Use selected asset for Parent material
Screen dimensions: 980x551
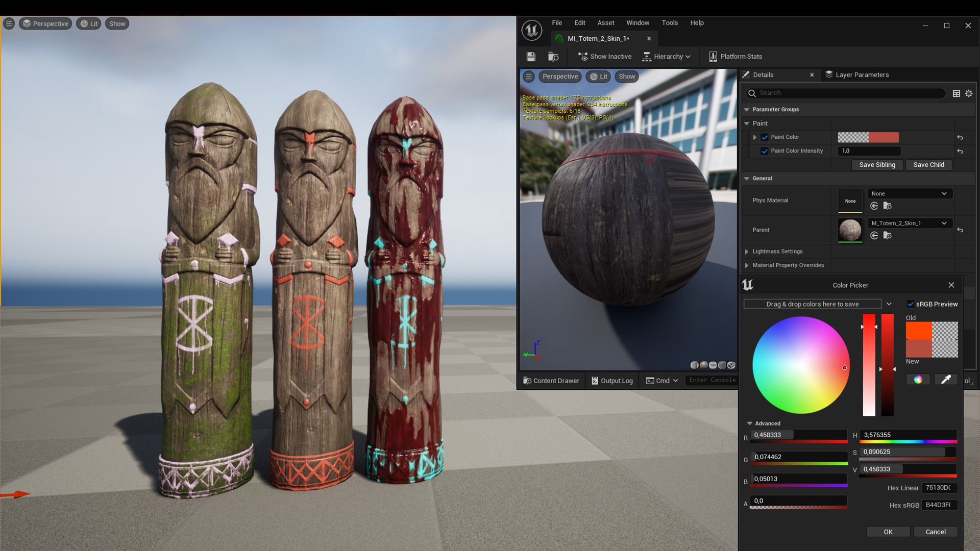coord(874,235)
